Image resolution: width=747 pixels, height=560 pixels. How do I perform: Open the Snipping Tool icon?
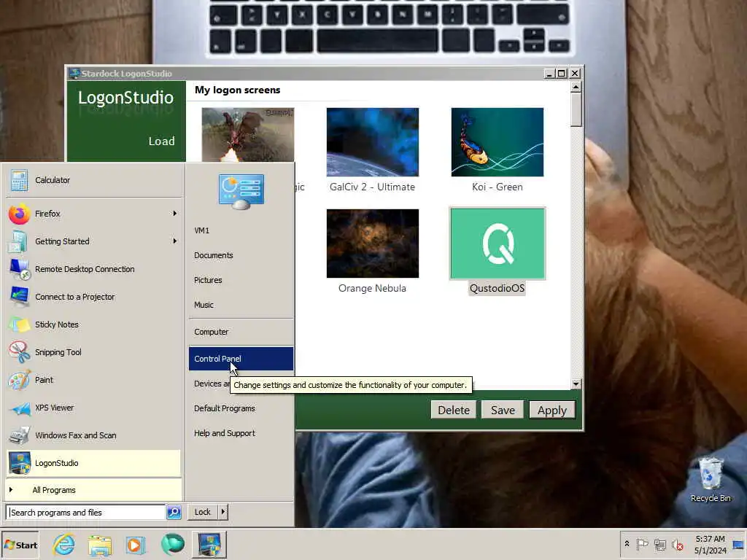click(x=20, y=352)
